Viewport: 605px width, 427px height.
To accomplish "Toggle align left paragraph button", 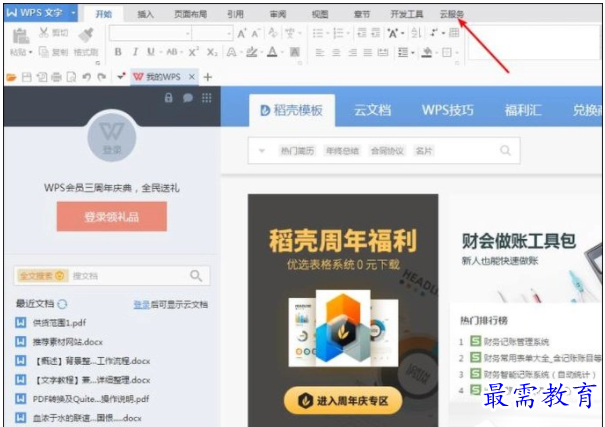I will click(x=320, y=52).
